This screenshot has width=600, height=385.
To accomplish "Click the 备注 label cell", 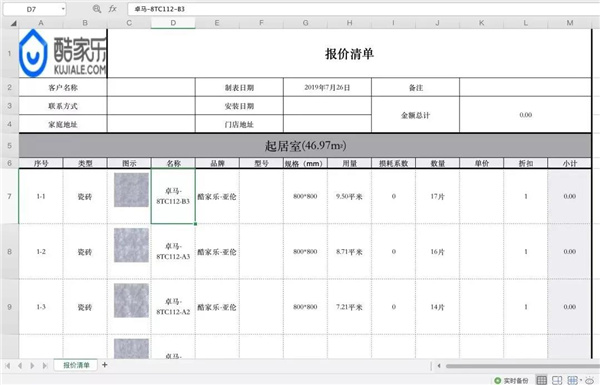I will [416, 88].
